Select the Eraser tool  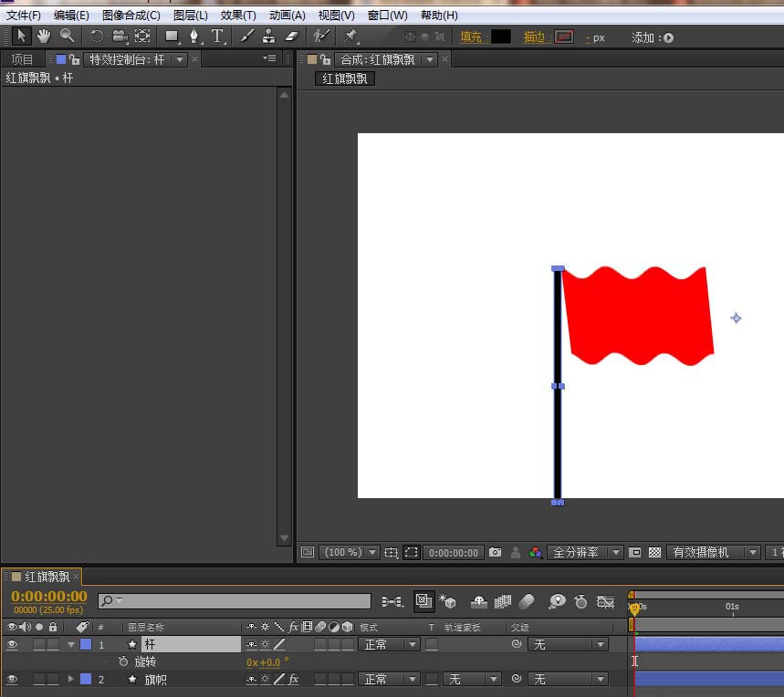[292, 36]
